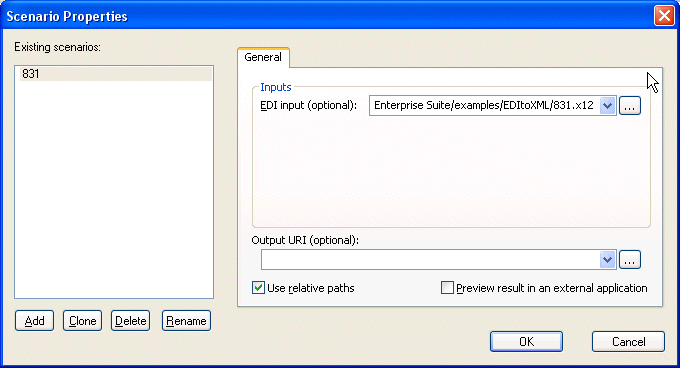Close the Scenario Properties window
This screenshot has height=368, width=680.
(664, 16)
